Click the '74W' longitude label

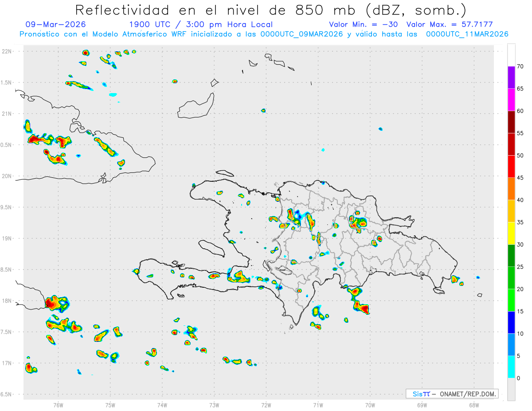162,405
